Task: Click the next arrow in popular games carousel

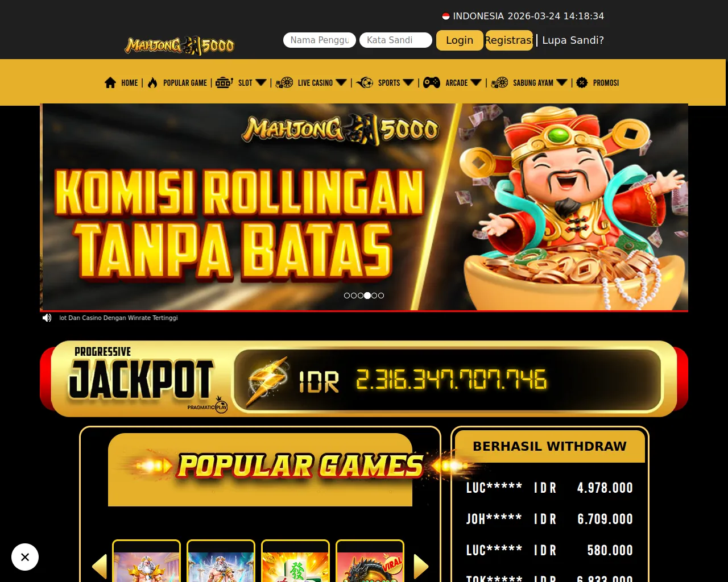Action: (421, 567)
